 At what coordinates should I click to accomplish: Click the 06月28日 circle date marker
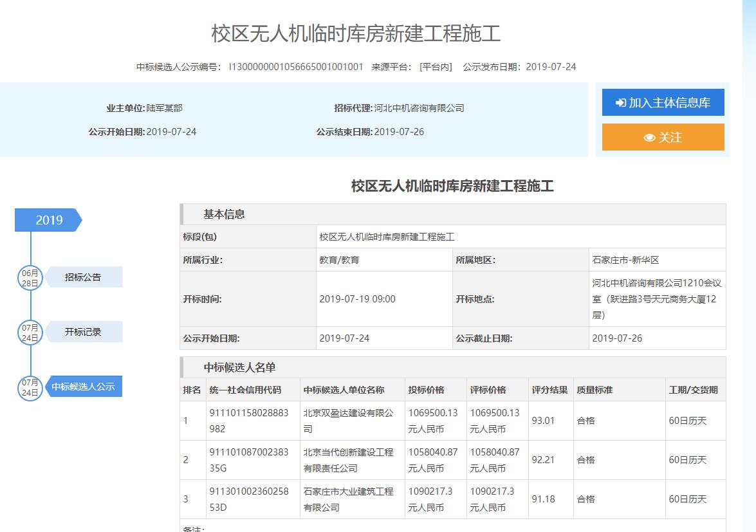tap(30, 277)
